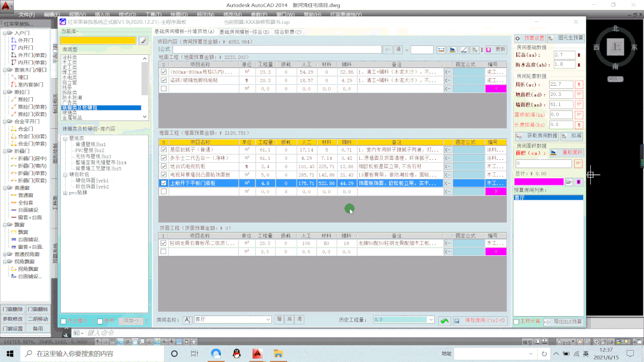This screenshot has height=362, width=644.
Task: Click the arrow insert button beside the formula field
Action: pyautogui.click(x=388, y=49)
